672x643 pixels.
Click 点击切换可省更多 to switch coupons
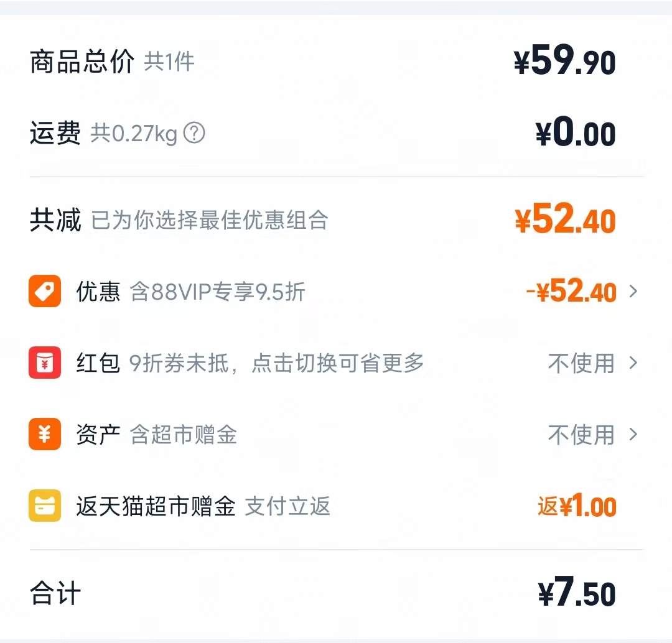(339, 364)
